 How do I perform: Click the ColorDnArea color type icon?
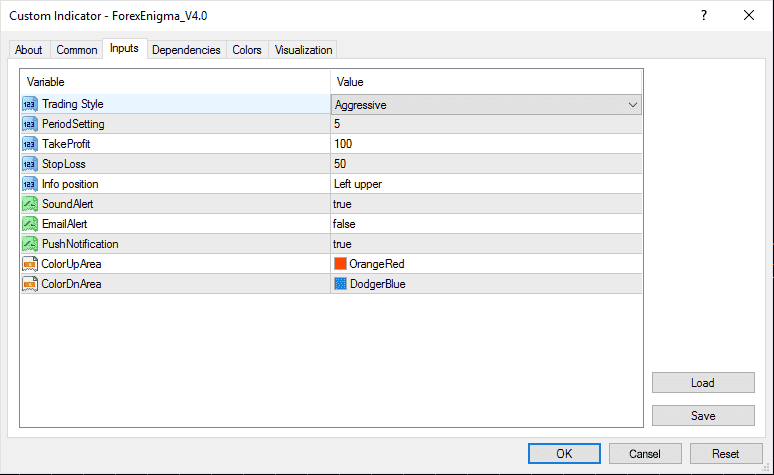tap(30, 284)
